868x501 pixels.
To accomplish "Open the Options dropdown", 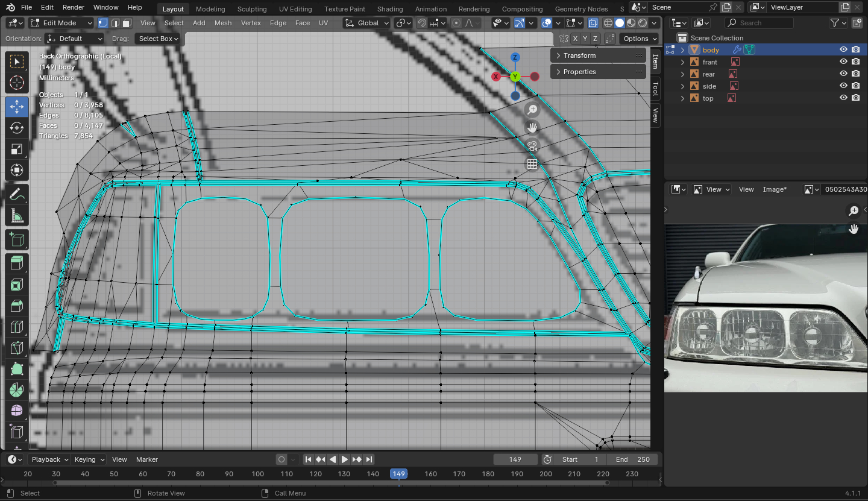I will (640, 39).
